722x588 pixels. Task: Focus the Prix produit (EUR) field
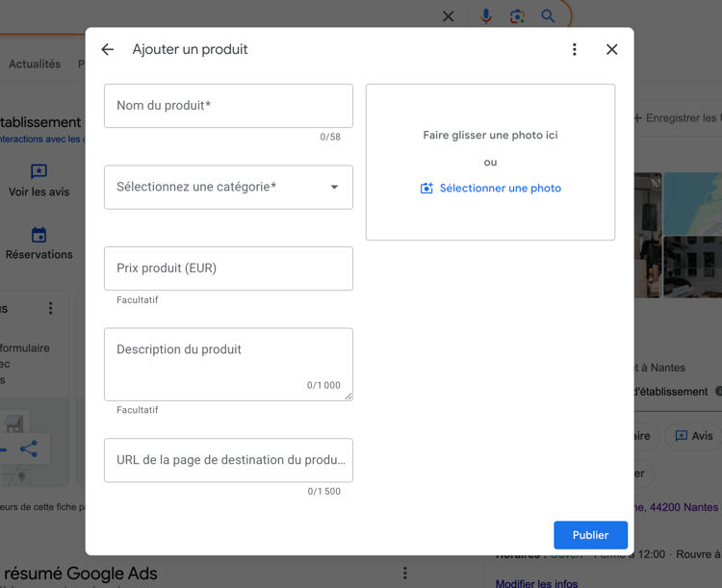click(x=228, y=268)
